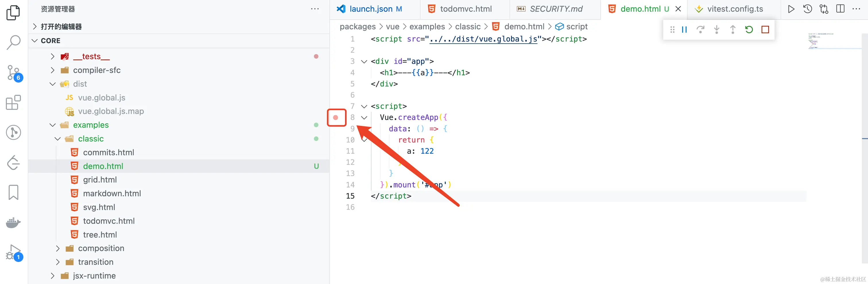Click 'examples' breadcrumb segment
Screen dimensions: 868x284
[x=427, y=27]
